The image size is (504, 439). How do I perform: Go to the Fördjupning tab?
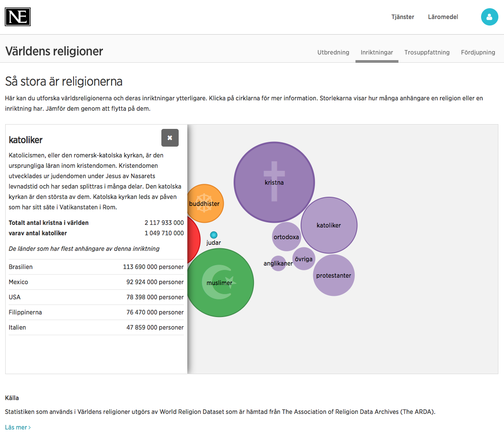[x=478, y=52]
